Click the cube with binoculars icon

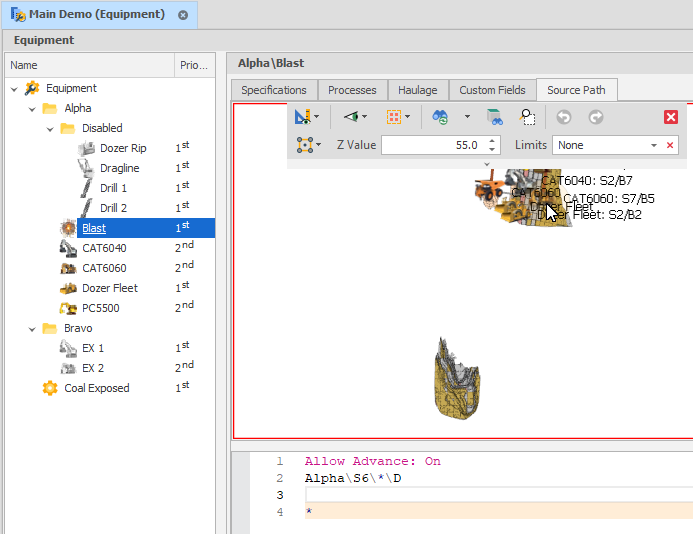[x=494, y=117]
